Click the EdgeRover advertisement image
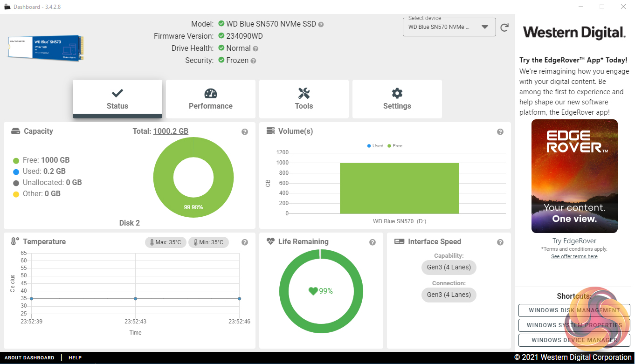The width and height of the screenshot is (635, 364). click(x=574, y=176)
